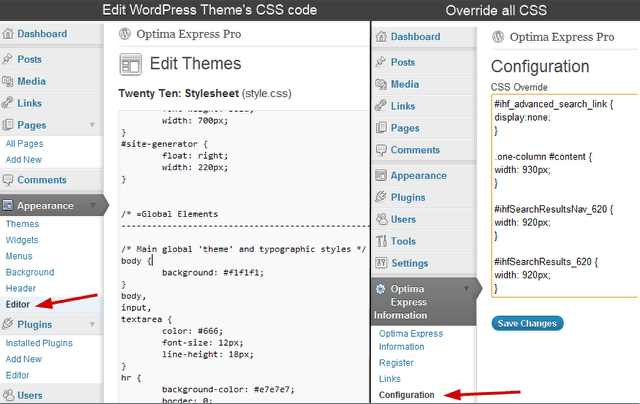Open Header under Appearance

point(21,288)
